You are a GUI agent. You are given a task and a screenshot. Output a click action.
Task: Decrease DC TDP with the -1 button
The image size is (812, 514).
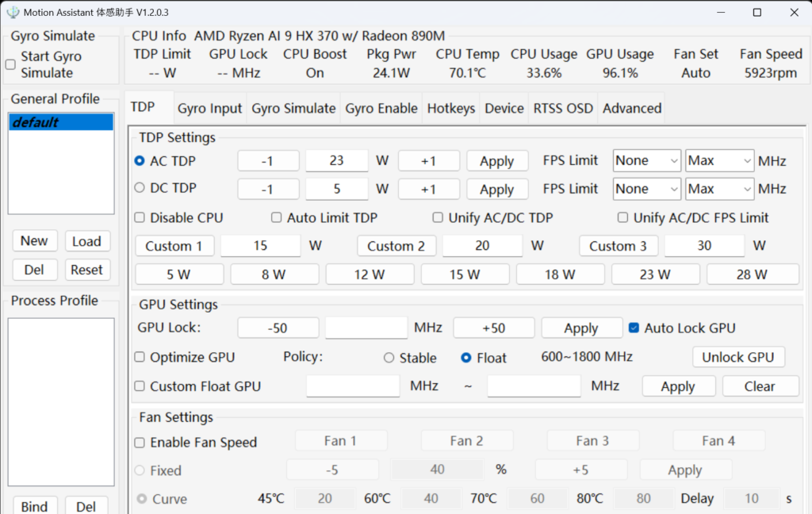pos(268,189)
